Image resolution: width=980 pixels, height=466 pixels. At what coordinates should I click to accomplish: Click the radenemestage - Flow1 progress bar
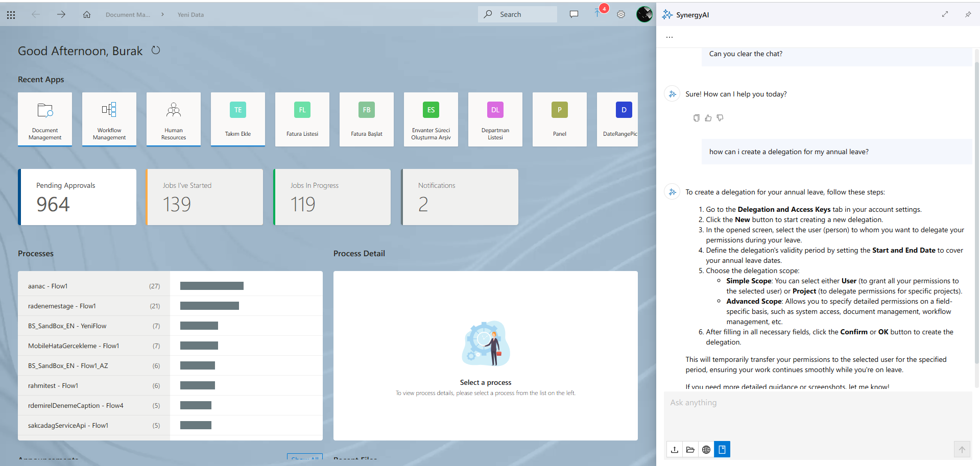209,306
